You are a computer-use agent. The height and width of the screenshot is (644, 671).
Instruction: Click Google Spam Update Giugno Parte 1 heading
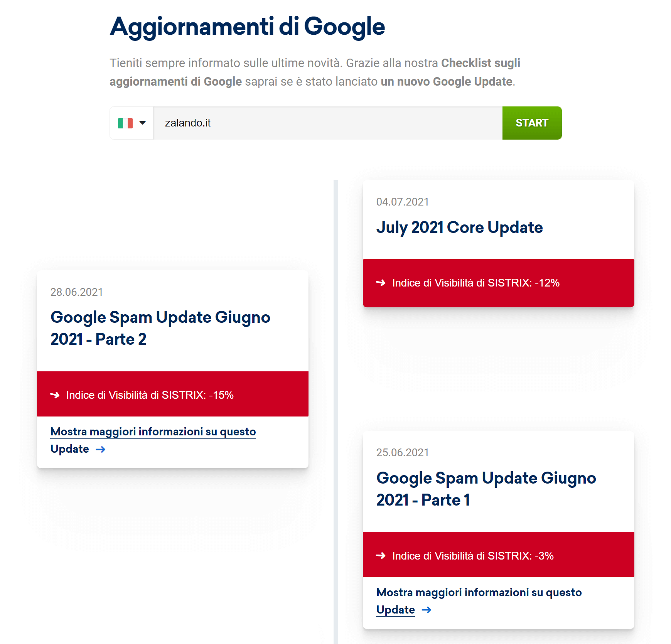(486, 489)
